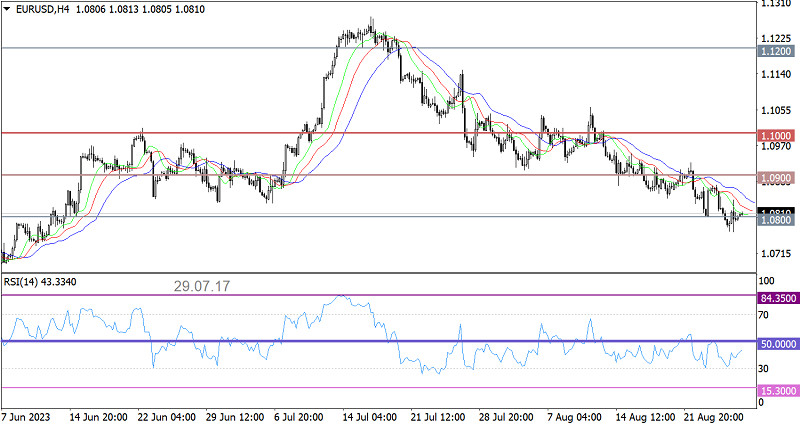The width and height of the screenshot is (800, 426).
Task: Select the blue 50.0000 RSI level label
Action: coord(778,344)
